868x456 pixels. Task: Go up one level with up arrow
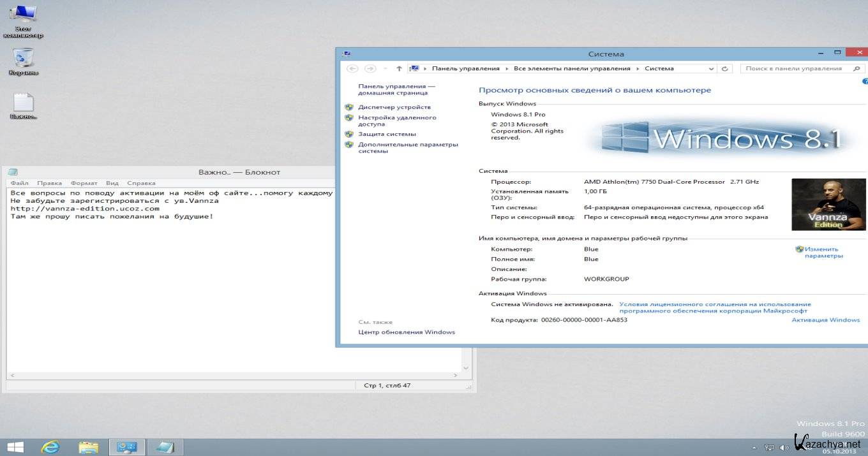(x=399, y=69)
